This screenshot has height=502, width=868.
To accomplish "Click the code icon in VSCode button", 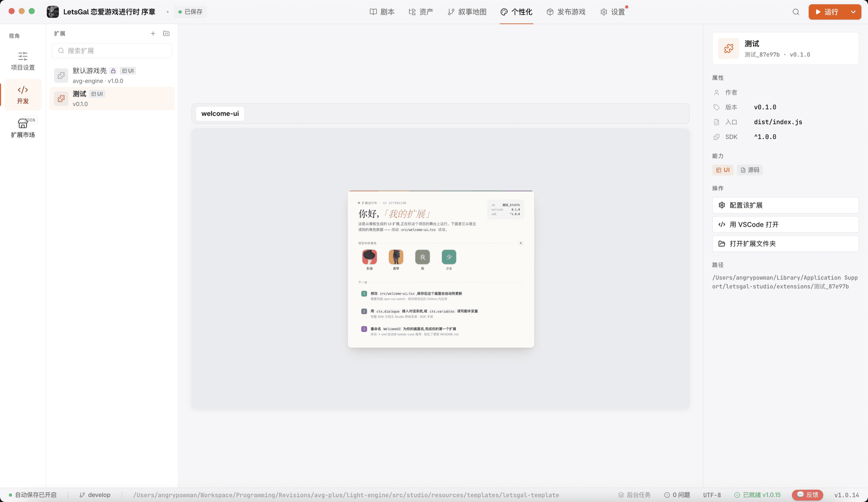I will 722,224.
